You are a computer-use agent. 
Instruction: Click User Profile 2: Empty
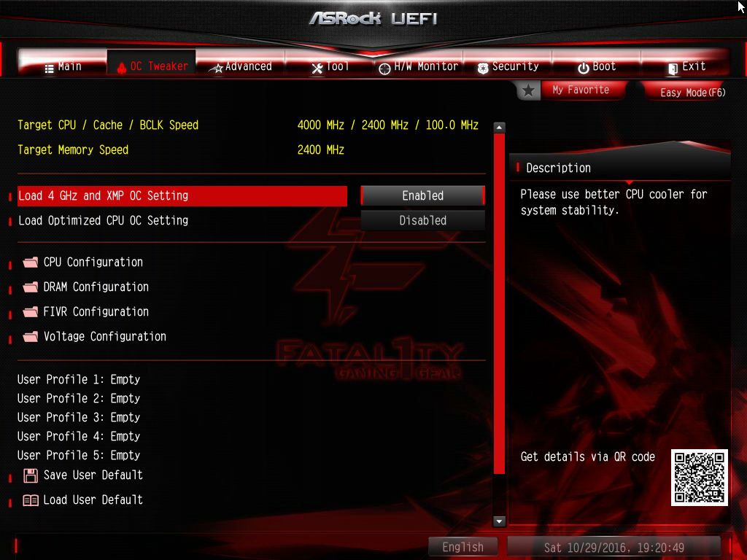click(x=79, y=399)
